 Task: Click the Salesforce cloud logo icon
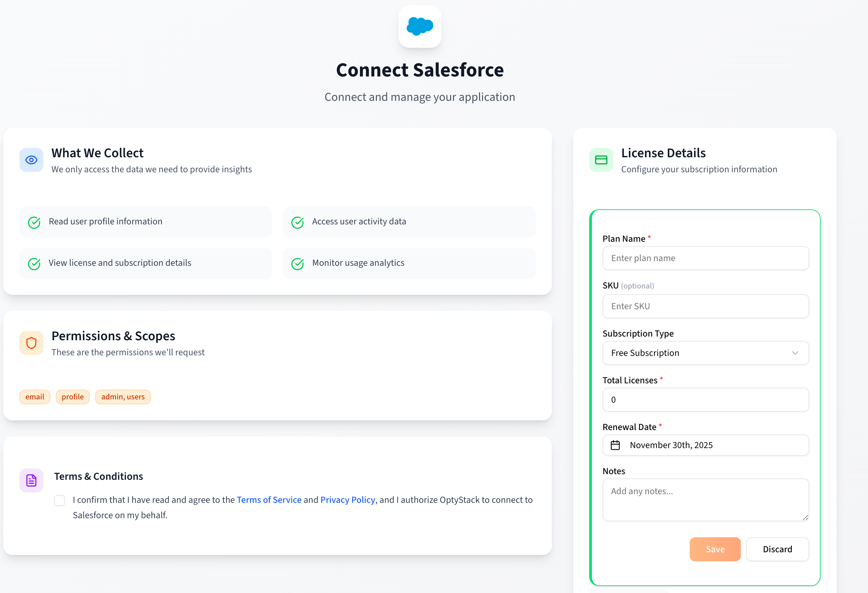419,26
